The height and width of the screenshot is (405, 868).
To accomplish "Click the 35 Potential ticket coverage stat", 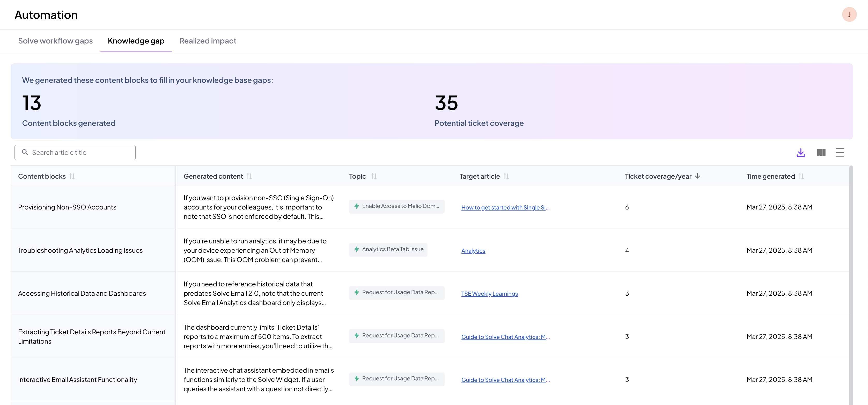I will (x=479, y=110).
